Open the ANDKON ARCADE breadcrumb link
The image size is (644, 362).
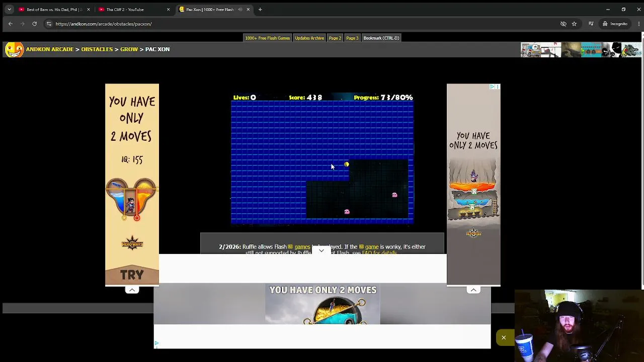(50, 49)
